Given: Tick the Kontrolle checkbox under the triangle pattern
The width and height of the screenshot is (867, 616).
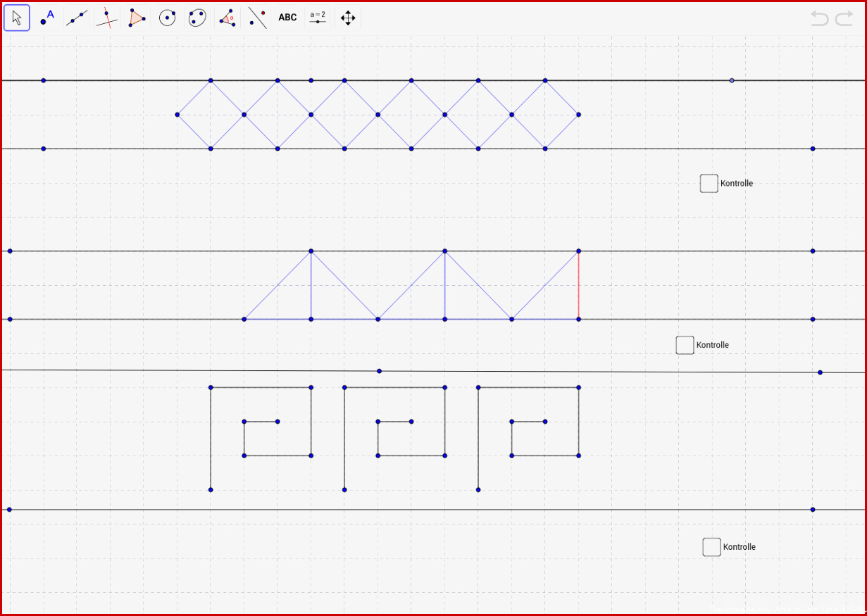Looking at the screenshot, I should click(x=685, y=345).
